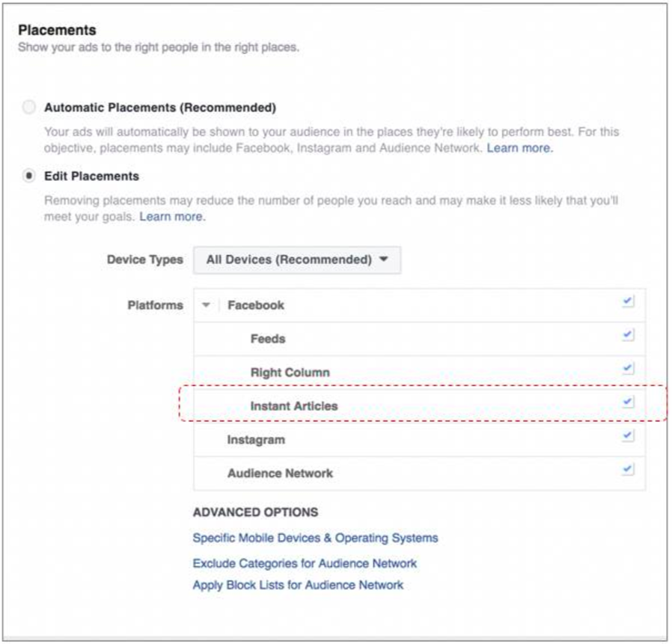The image size is (672, 644).
Task: Select the Automatic Placements radio button
Action: (28, 107)
